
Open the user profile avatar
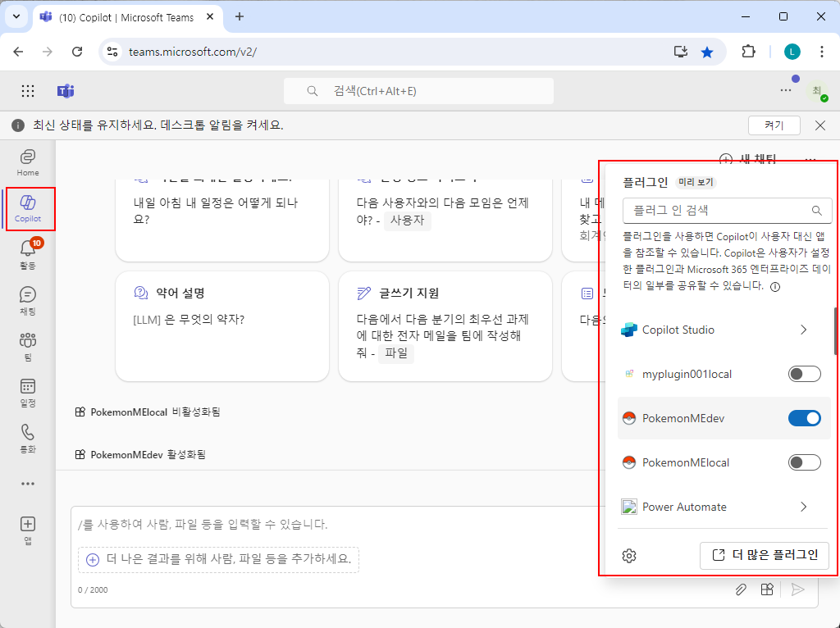coord(817,91)
